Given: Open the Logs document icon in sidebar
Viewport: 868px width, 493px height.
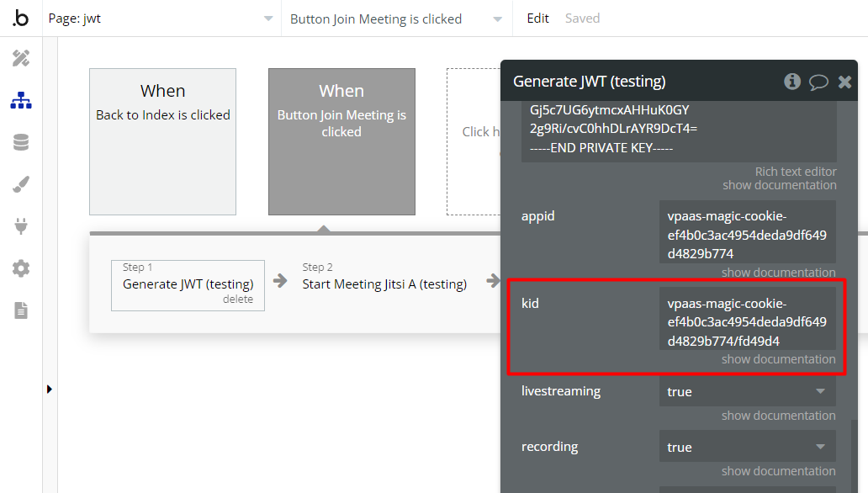Looking at the screenshot, I should (x=21, y=310).
